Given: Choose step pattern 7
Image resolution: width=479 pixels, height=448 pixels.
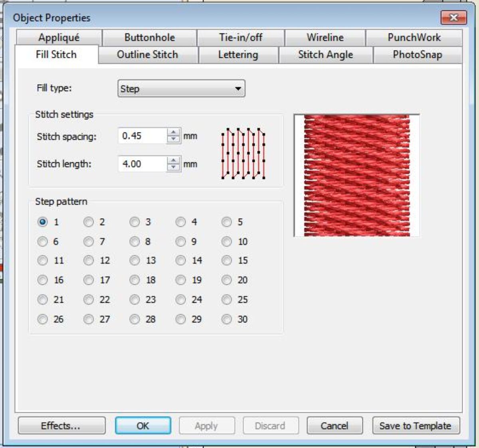Looking at the screenshot, I should (89, 241).
